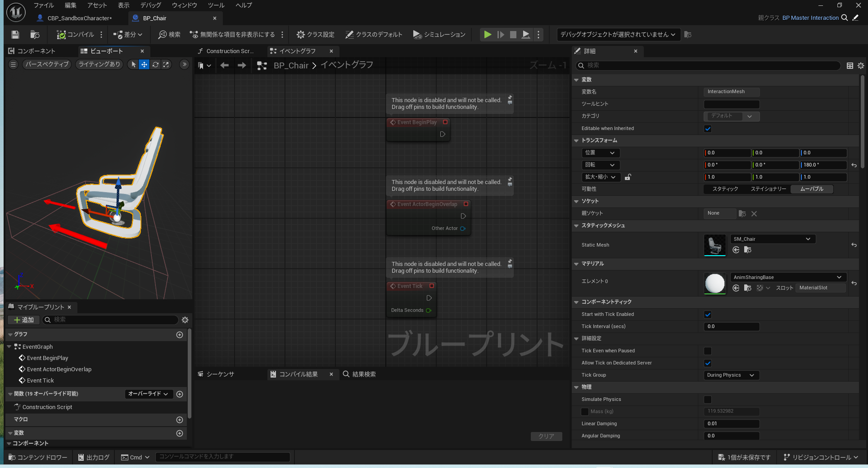Set mobility to Static (スタティック)
The width and height of the screenshot is (868, 468).
point(725,189)
